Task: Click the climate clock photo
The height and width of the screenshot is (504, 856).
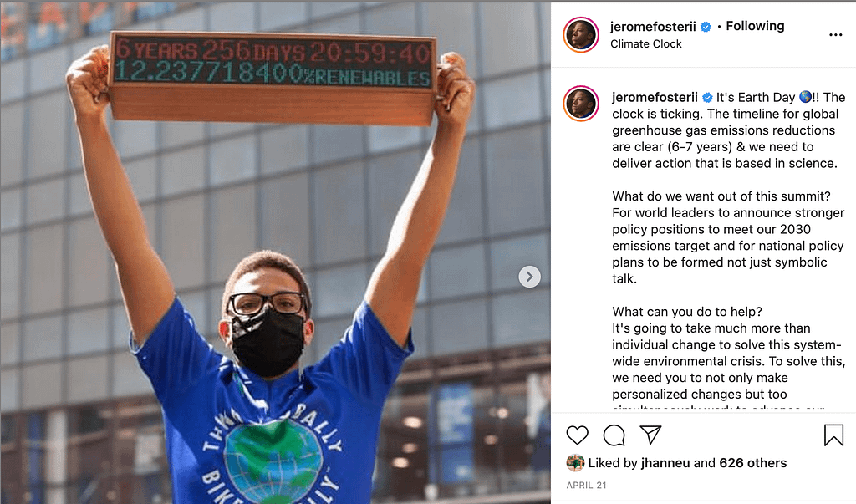Action: click(x=275, y=252)
